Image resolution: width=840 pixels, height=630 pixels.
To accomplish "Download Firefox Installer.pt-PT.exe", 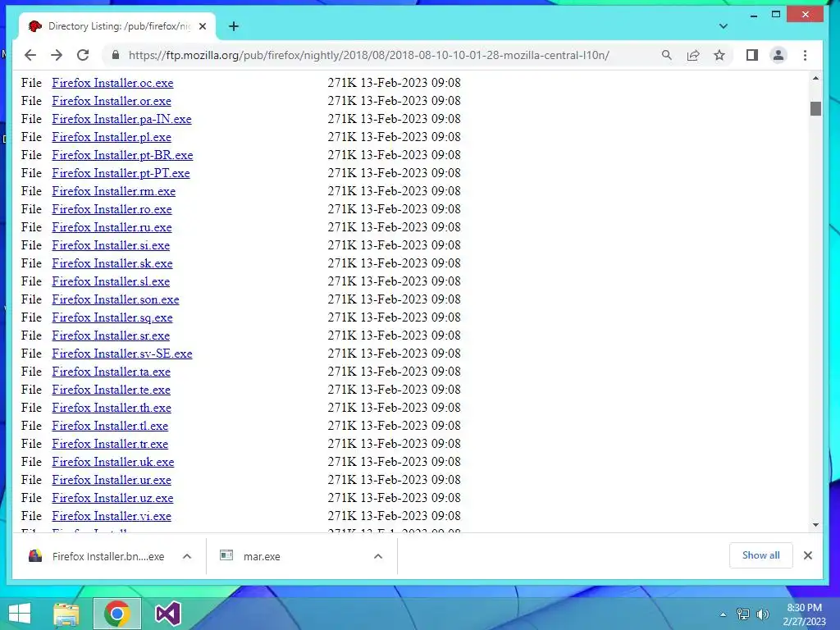I will [121, 173].
